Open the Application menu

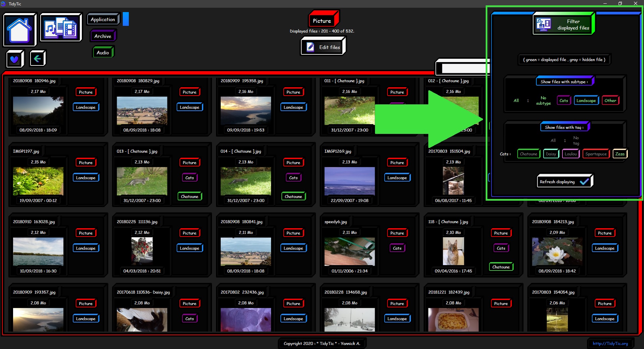tap(103, 19)
